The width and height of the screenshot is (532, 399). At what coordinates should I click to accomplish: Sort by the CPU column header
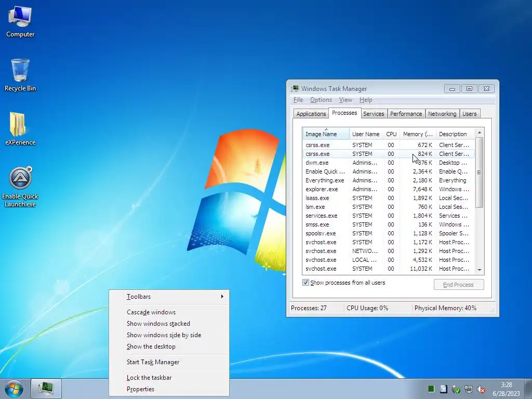(x=391, y=134)
